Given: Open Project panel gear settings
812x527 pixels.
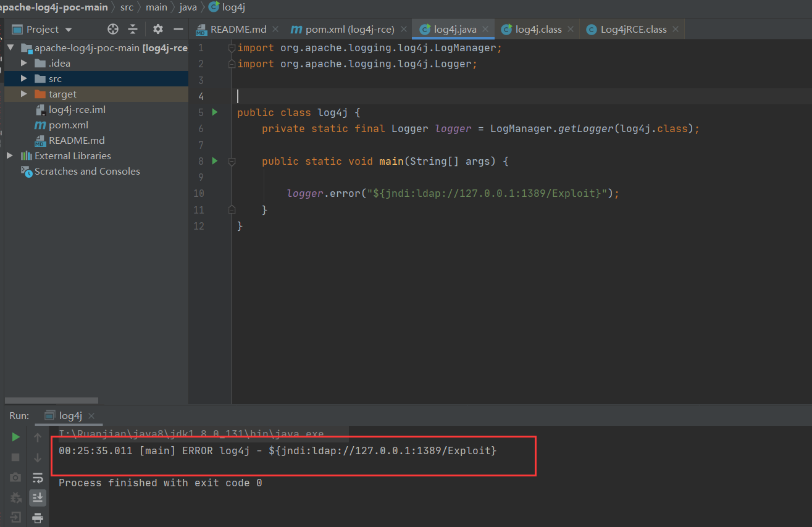Looking at the screenshot, I should click(158, 29).
